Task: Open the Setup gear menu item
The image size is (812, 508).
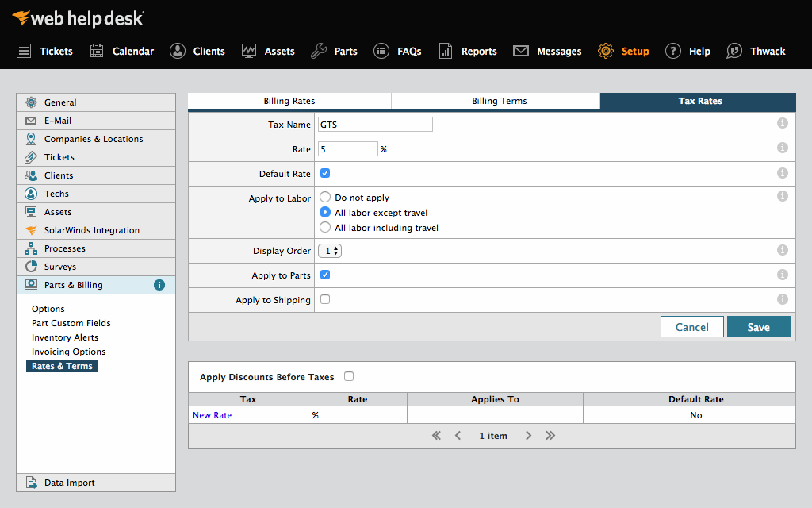Action: (623, 51)
